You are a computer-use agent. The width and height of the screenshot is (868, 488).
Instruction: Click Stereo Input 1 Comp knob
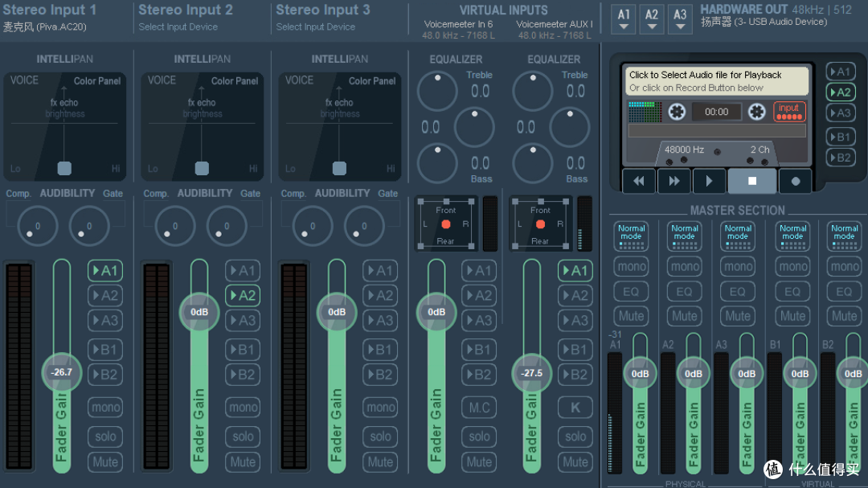click(x=38, y=226)
